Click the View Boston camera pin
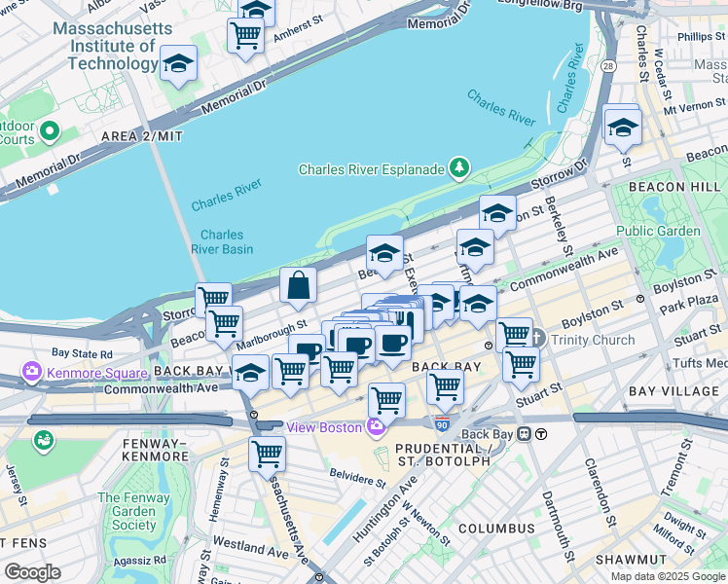Image resolution: width=728 pixels, height=584 pixels. click(377, 427)
